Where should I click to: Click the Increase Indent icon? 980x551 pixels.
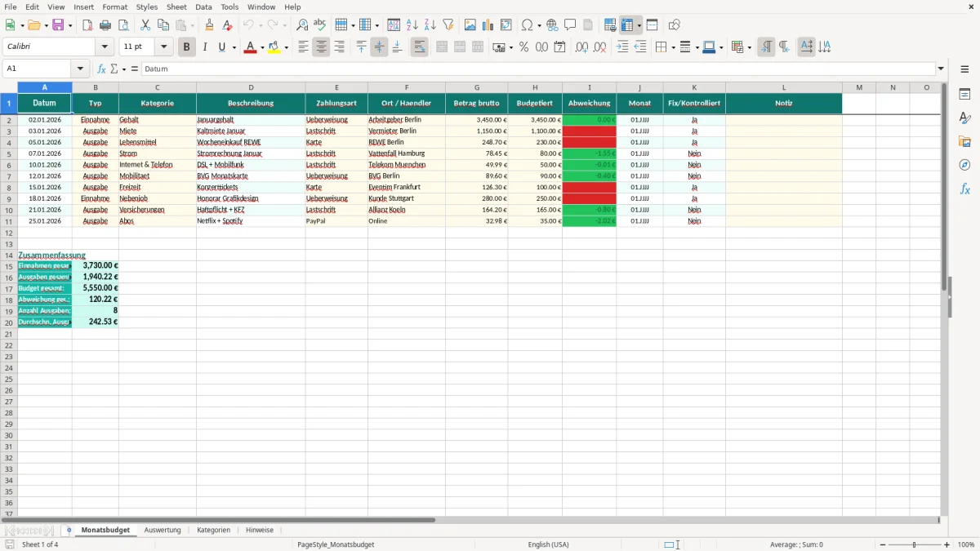pos(622,47)
